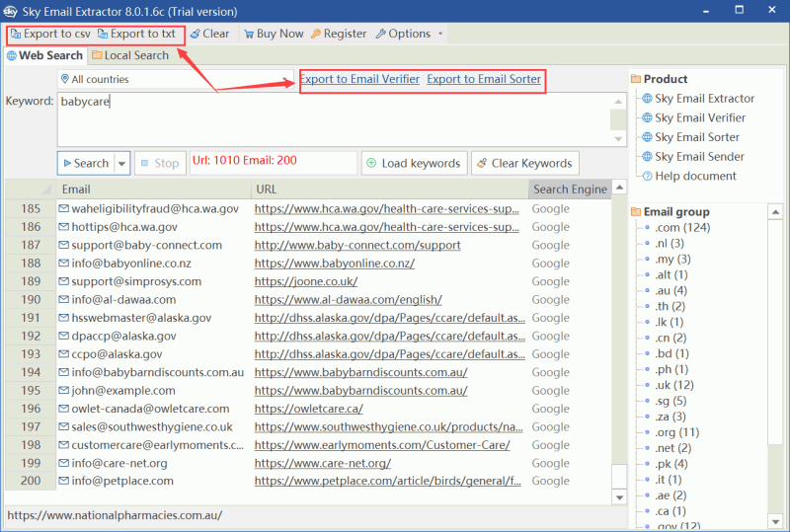
Task: Click Export to csv toolbar button
Action: [50, 34]
